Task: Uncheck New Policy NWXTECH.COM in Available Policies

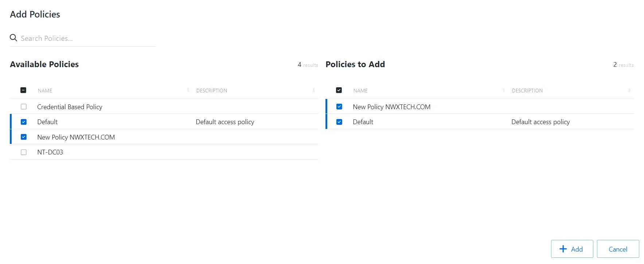Action: [24, 137]
